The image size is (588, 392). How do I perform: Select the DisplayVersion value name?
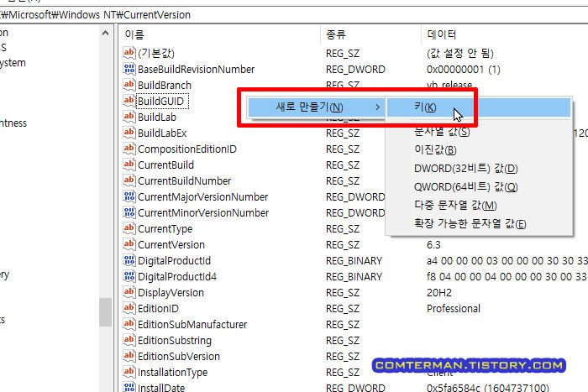coord(171,292)
